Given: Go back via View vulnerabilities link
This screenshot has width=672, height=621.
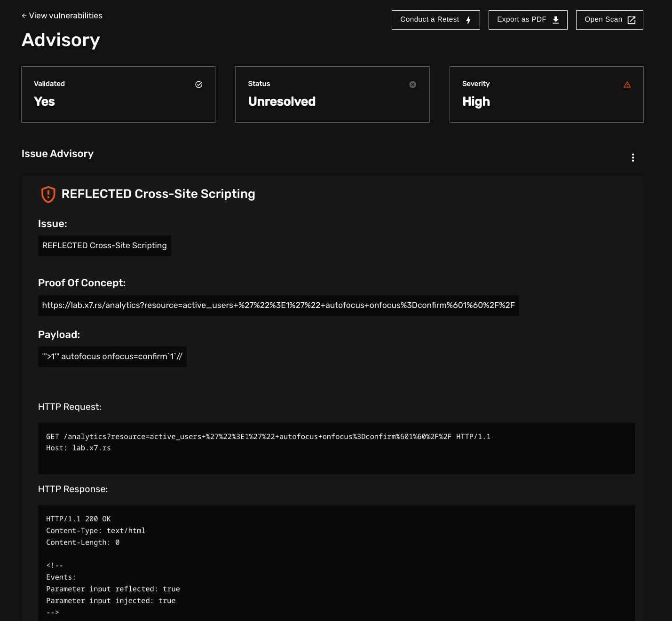Looking at the screenshot, I should tap(65, 16).
